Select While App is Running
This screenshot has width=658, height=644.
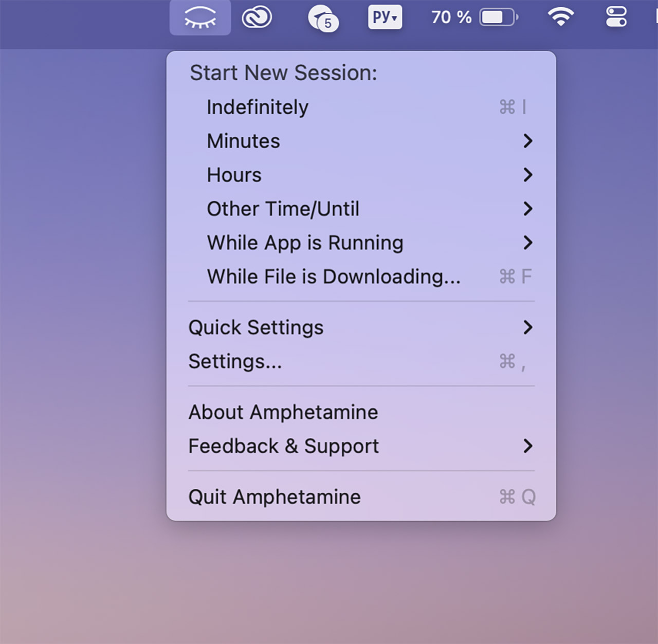point(361,243)
